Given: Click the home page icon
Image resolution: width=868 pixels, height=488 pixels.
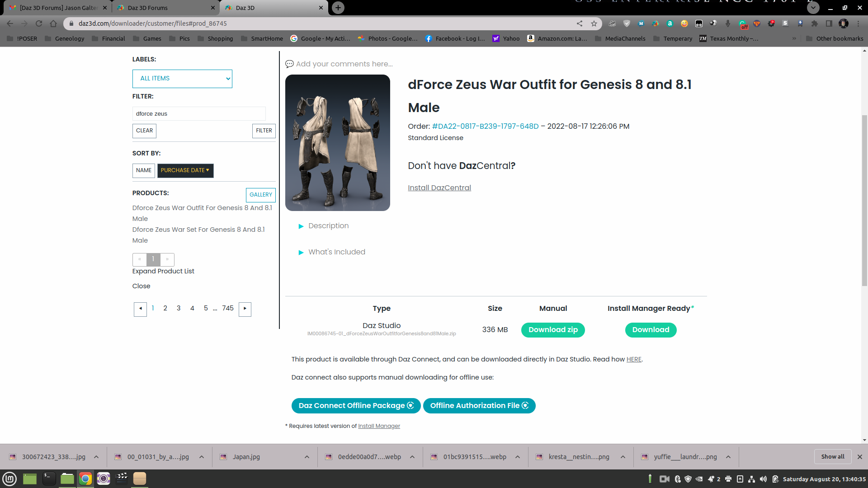Looking at the screenshot, I should coord(53,23).
